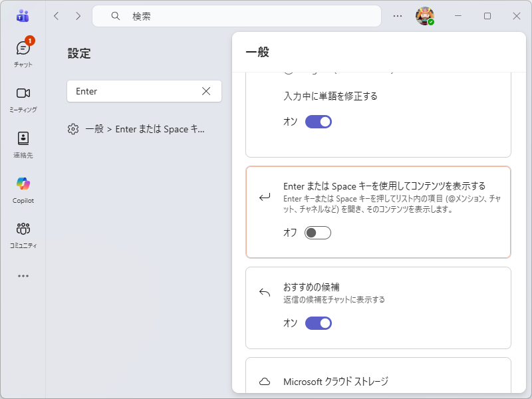Open the top-right ... options menu

tap(398, 15)
